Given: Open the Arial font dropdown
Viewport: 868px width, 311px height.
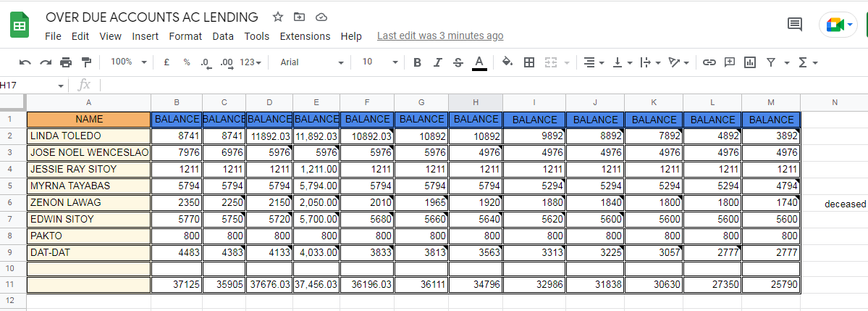Looking at the screenshot, I should click(x=312, y=62).
